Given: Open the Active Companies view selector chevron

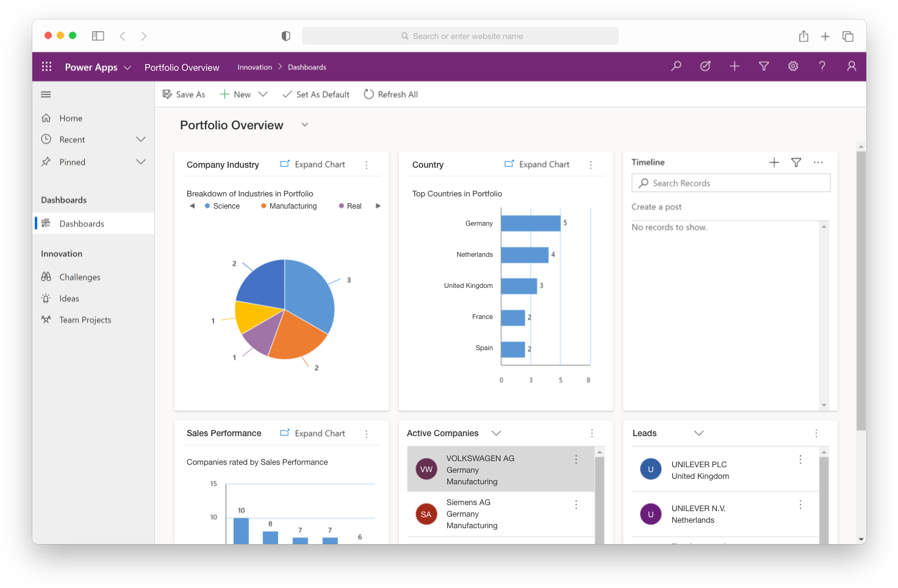Looking at the screenshot, I should coord(497,433).
